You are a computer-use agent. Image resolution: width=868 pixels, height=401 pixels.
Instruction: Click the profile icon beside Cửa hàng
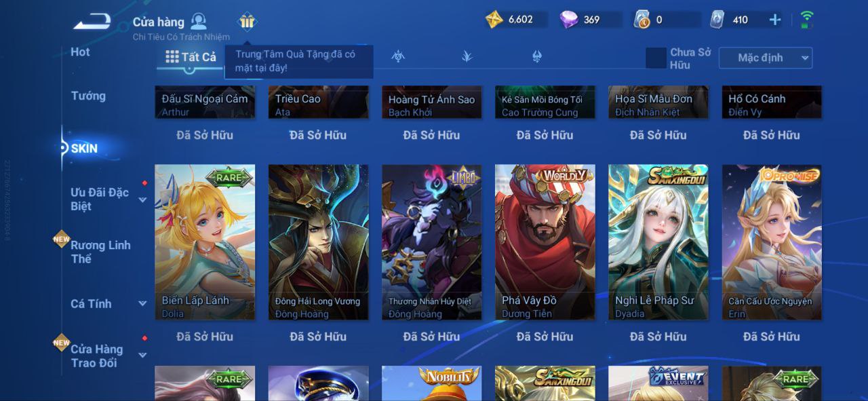[x=199, y=21]
